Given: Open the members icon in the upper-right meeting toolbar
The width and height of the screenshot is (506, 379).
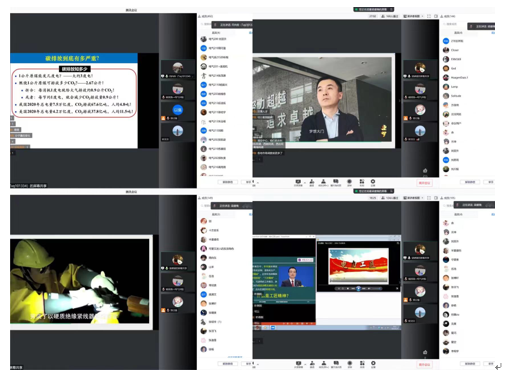Looking at the screenshot, I should (323, 181).
